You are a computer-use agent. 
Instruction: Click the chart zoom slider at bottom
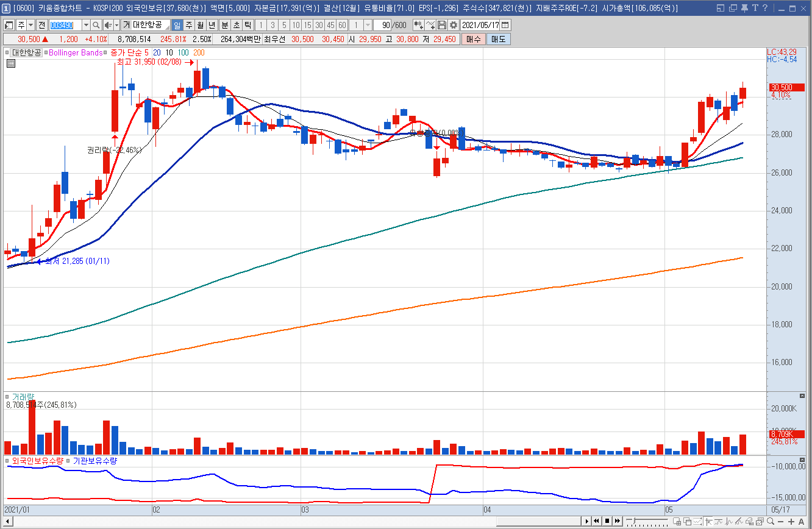tap(647, 521)
